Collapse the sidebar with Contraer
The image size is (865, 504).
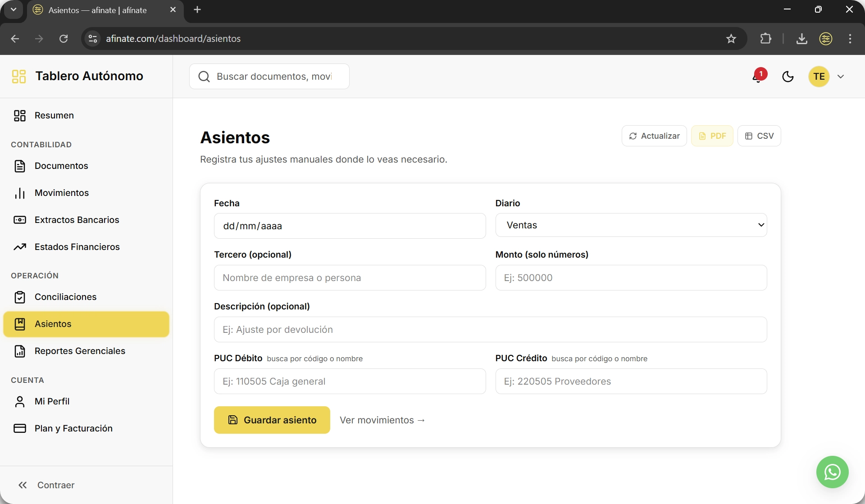pos(46,485)
